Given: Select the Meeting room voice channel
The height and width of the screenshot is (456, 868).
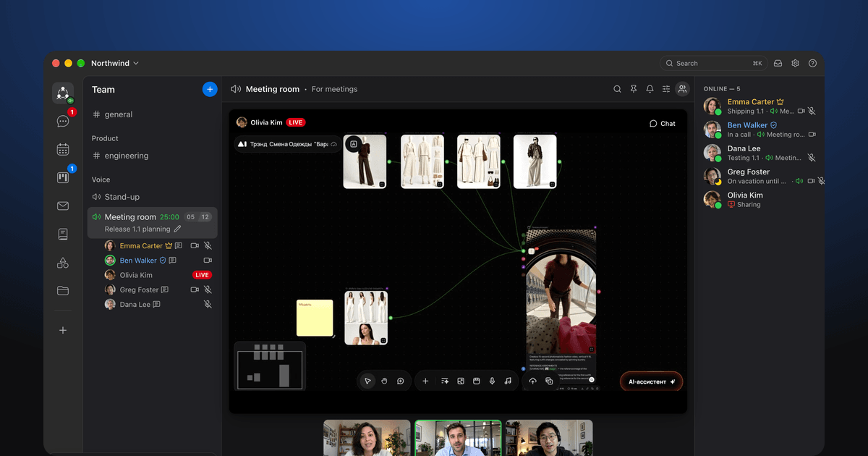Looking at the screenshot, I should pos(152,222).
